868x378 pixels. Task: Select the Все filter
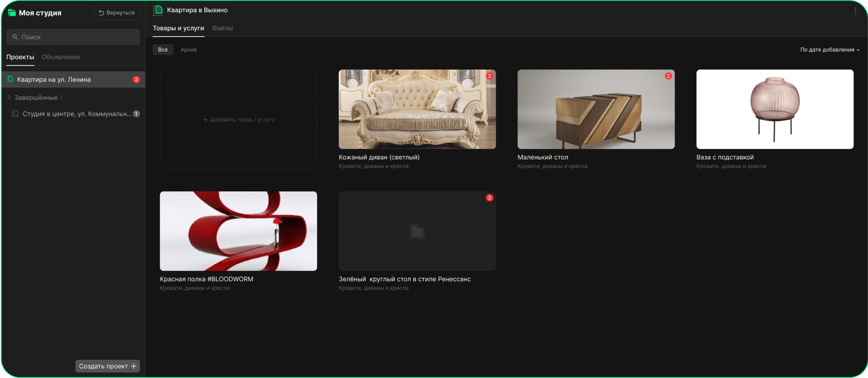(163, 50)
